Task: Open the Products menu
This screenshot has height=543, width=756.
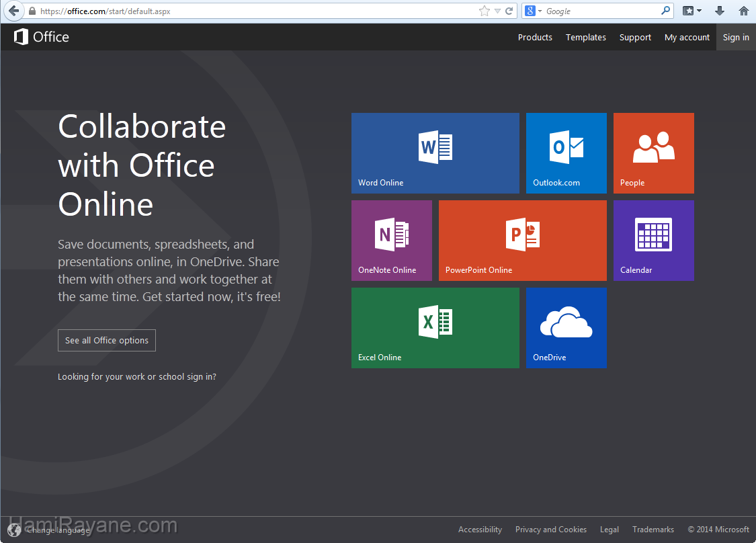Action: (x=535, y=37)
